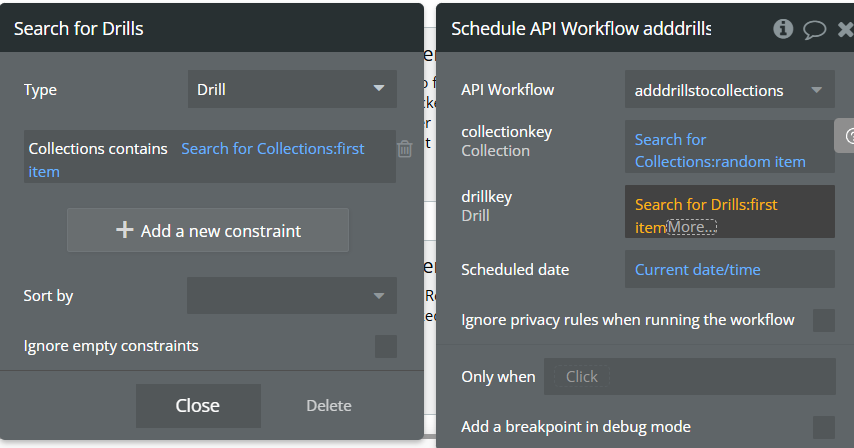This screenshot has height=448, width=854.
Task: Tick Ignore privacy rules when running the workflow
Action: click(824, 320)
